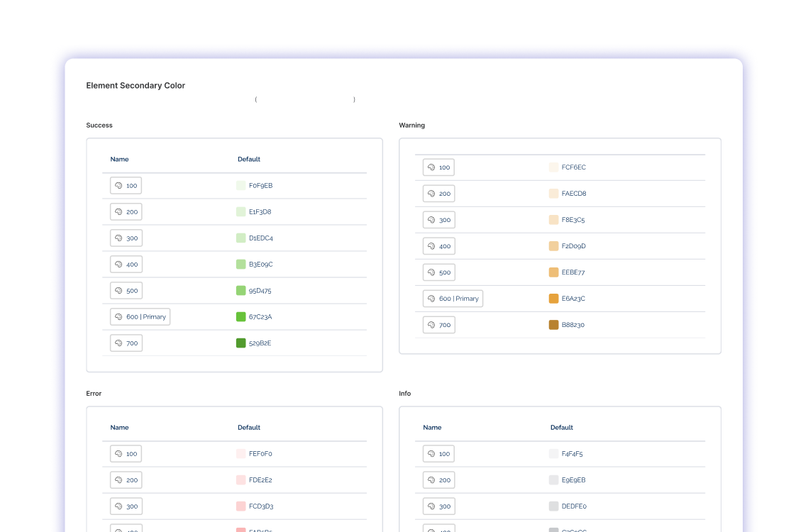Image resolution: width=808 pixels, height=532 pixels.
Task: Pick the FEF0F0 error color swatch
Action: pos(240,454)
